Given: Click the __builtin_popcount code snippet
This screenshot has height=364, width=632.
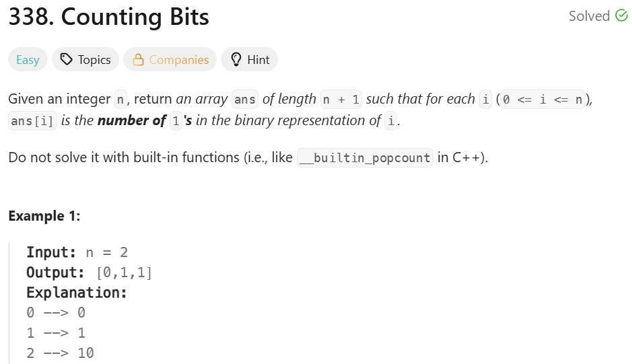Looking at the screenshot, I should pyautogui.click(x=365, y=157).
